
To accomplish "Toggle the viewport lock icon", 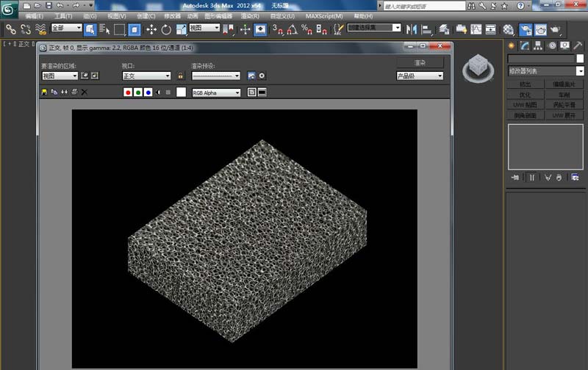I will [x=180, y=76].
